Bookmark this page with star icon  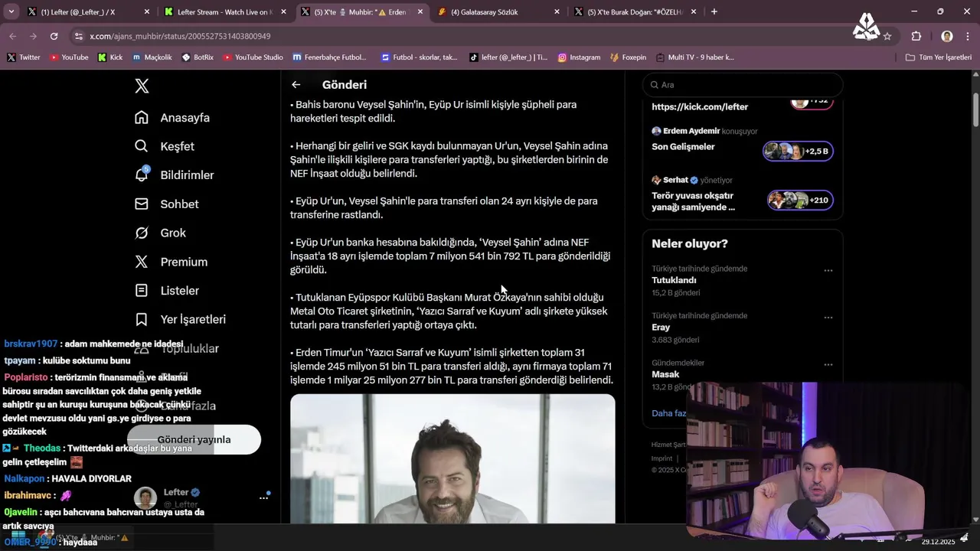point(887,36)
